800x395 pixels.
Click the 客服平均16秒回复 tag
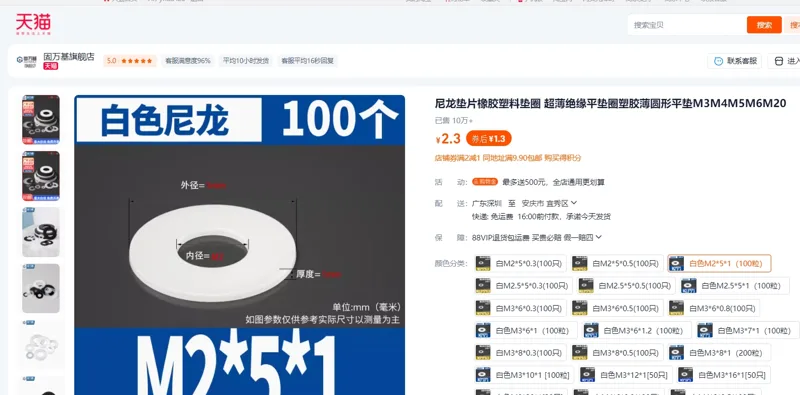click(307, 61)
